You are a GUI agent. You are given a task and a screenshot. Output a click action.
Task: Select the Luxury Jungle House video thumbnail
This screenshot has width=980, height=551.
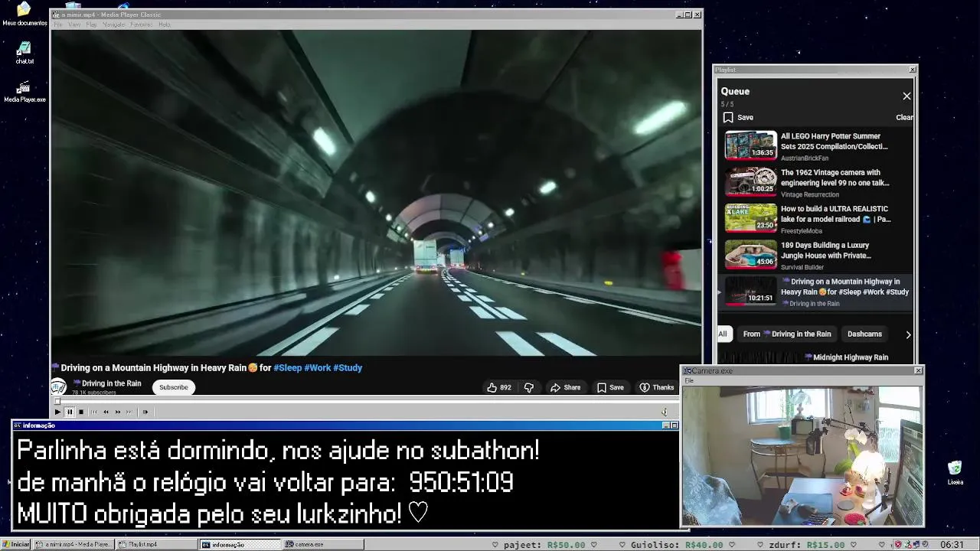tap(751, 254)
